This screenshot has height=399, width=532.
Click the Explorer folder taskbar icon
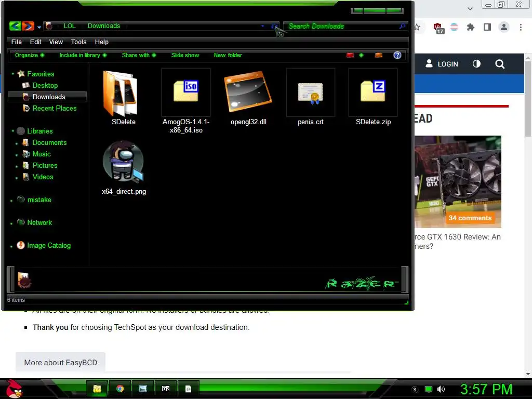click(97, 389)
